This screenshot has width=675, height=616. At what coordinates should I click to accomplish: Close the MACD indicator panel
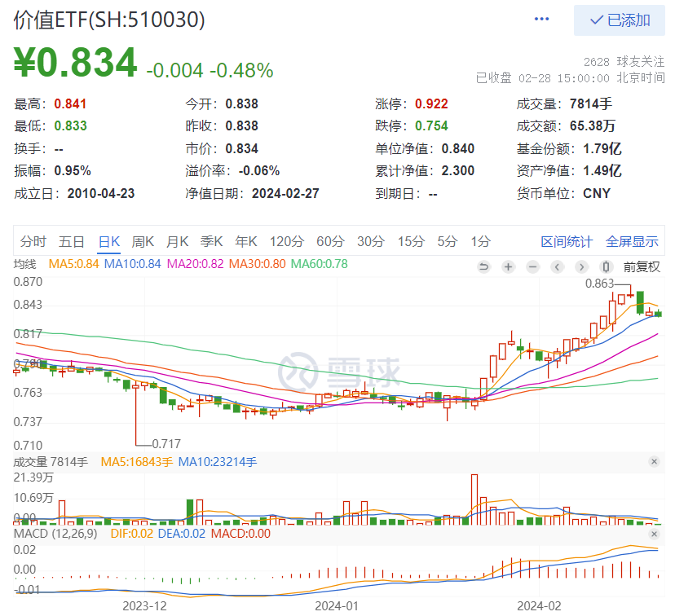point(653,534)
